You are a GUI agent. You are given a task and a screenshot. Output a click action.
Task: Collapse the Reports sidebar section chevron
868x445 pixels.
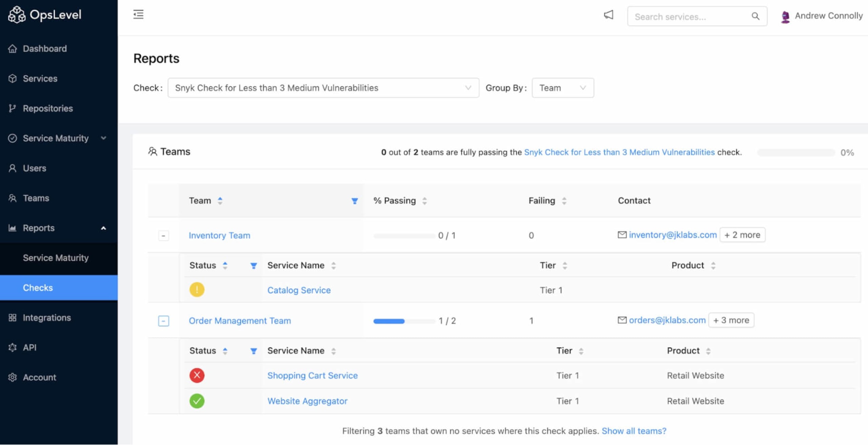click(x=103, y=228)
